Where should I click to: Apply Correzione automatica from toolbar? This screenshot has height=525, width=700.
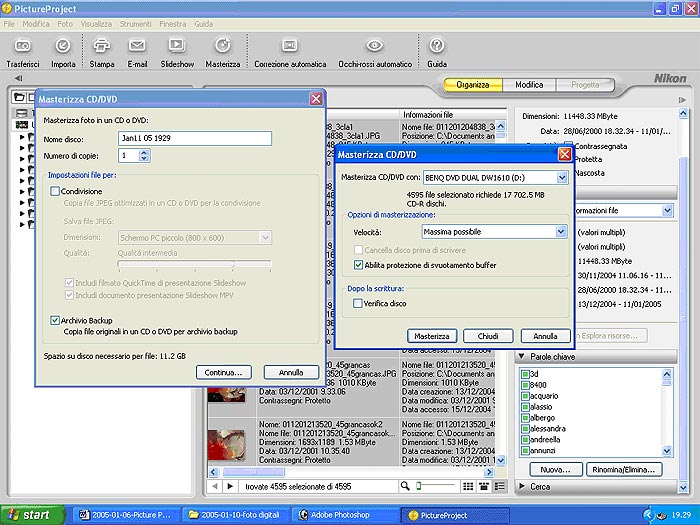290,46
